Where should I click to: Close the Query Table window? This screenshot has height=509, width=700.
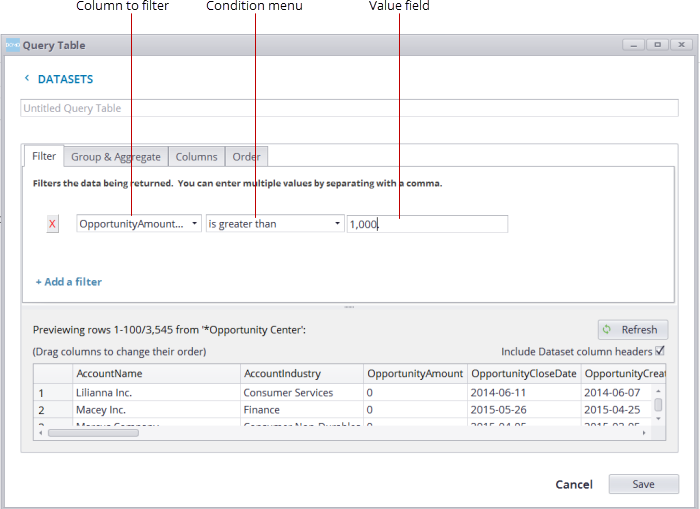682,45
